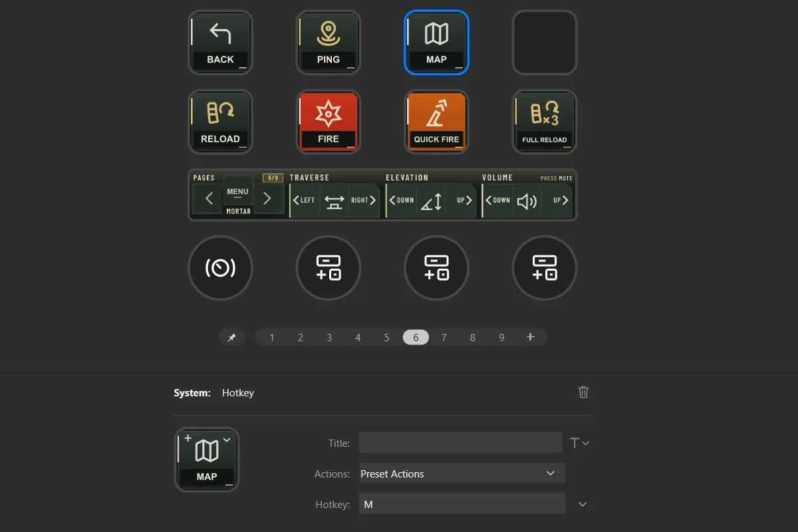Click the Hotkey field showing M
This screenshot has width=798, height=532.
[462, 504]
